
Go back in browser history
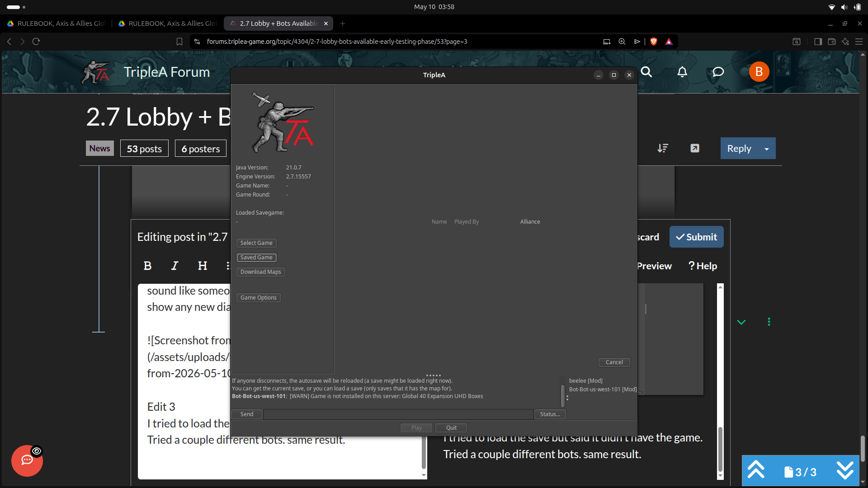coord(9,42)
